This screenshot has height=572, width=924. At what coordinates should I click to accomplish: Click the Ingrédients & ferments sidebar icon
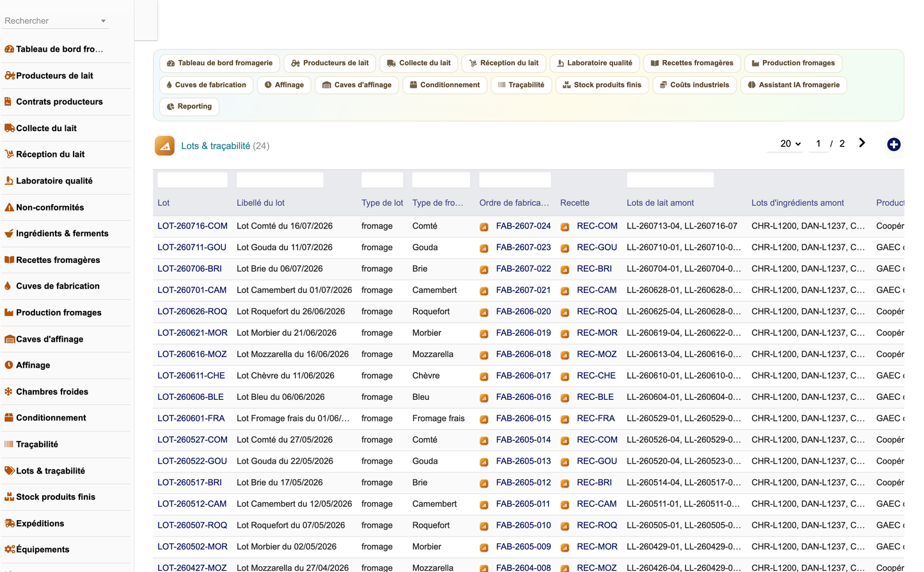point(9,234)
